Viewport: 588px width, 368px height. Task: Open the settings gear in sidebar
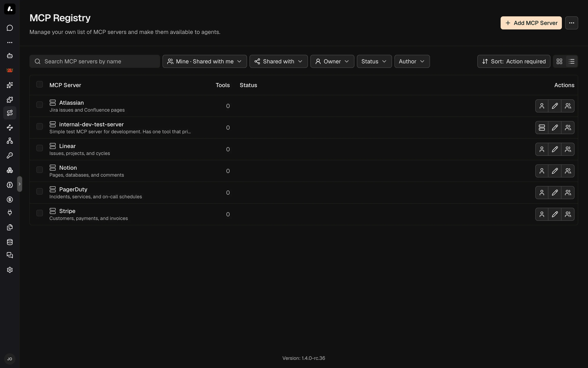(10, 270)
